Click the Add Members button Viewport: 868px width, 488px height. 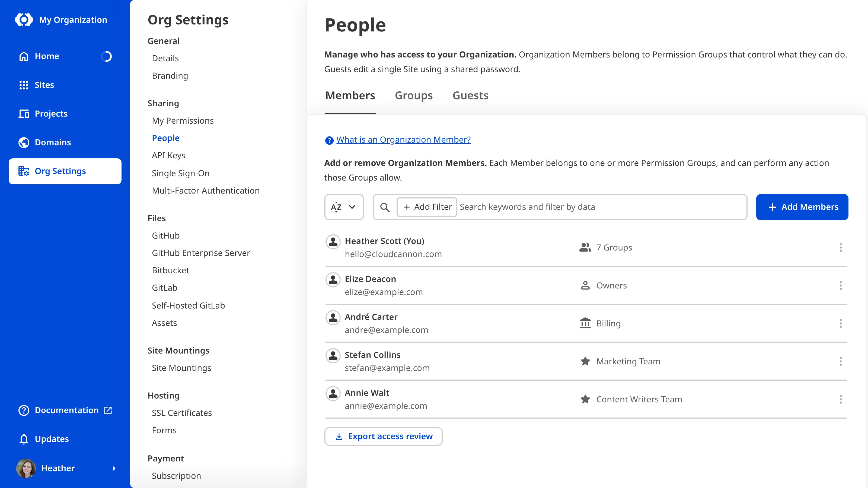[802, 207]
